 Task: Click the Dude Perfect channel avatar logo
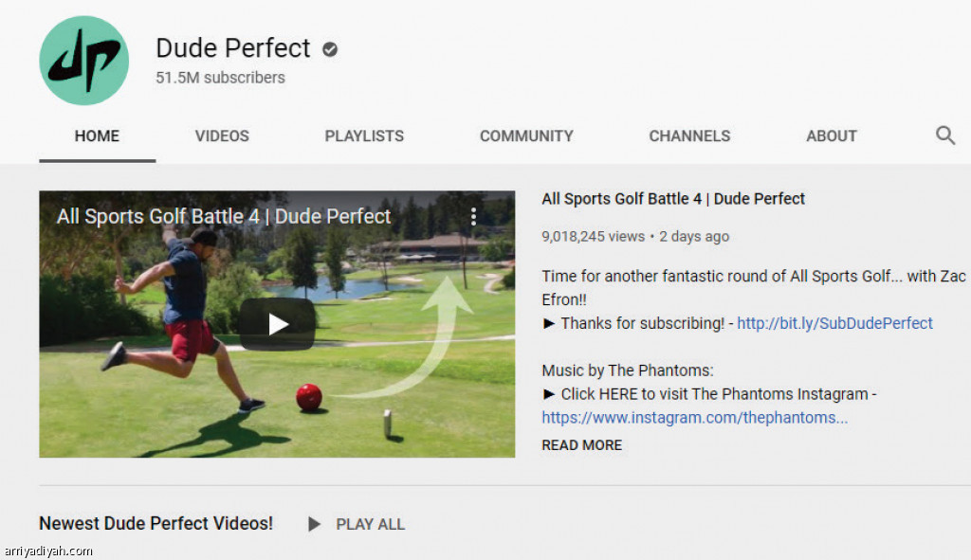pyautogui.click(x=83, y=60)
